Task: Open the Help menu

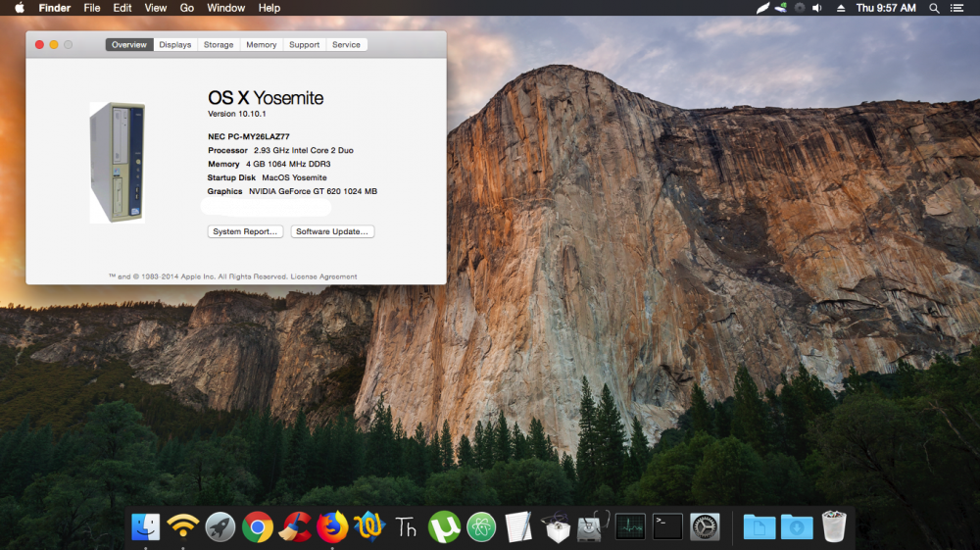Action: [269, 8]
